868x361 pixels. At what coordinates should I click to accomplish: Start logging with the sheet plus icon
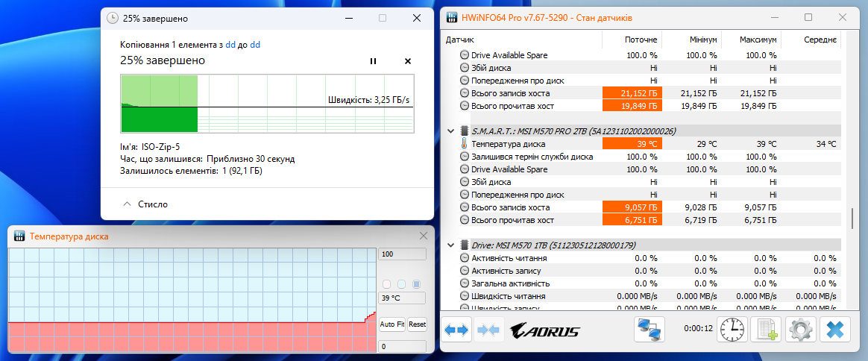pyautogui.click(x=766, y=330)
